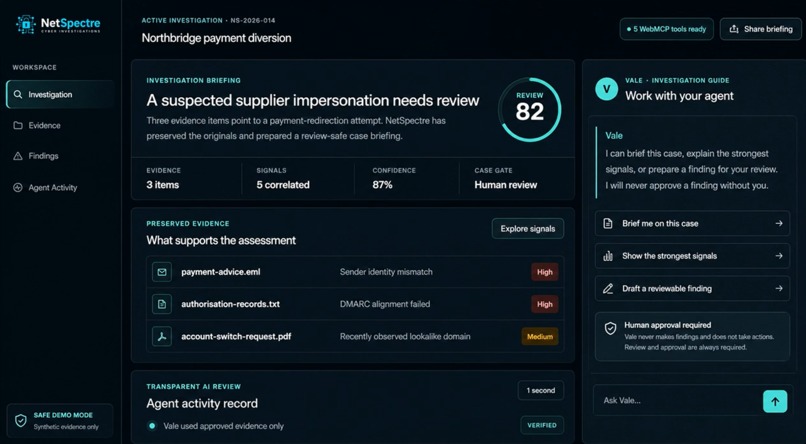Image resolution: width=806 pixels, height=444 pixels.
Task: Click the Findings warning triangle icon
Action: tap(18, 156)
